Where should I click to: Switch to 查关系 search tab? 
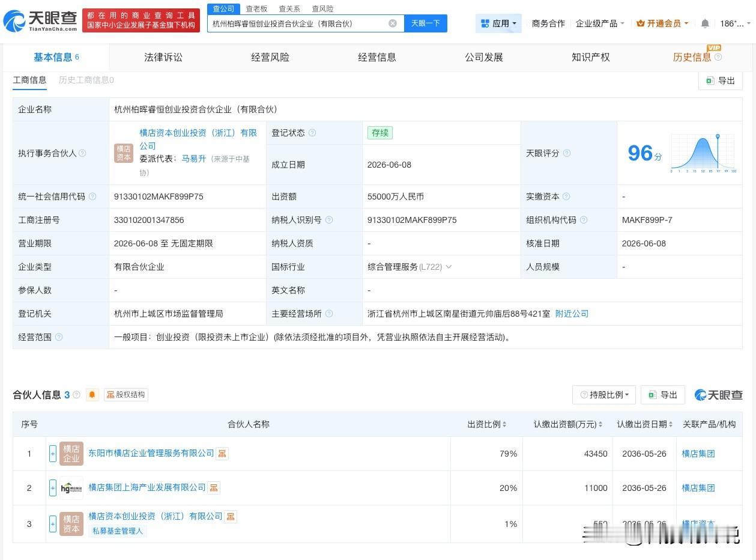[289, 8]
